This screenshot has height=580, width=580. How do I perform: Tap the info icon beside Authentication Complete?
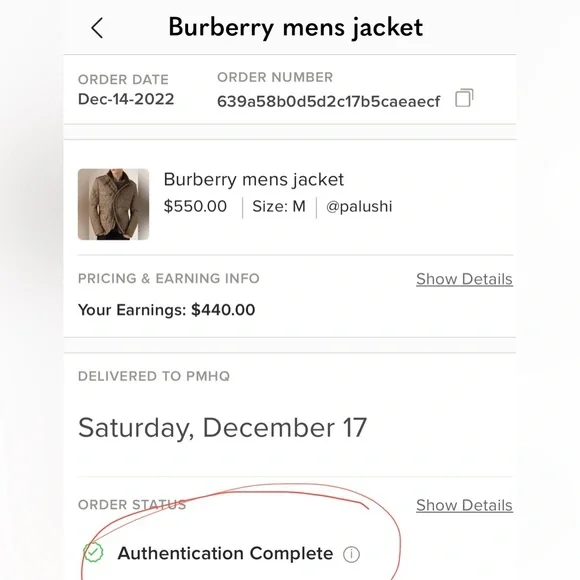click(x=351, y=554)
